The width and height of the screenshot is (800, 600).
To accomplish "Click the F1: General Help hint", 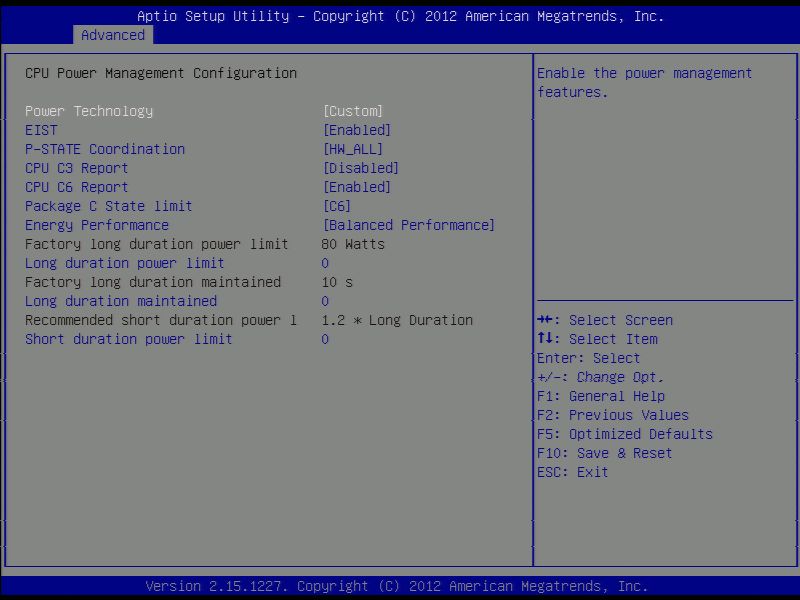I will pos(601,396).
